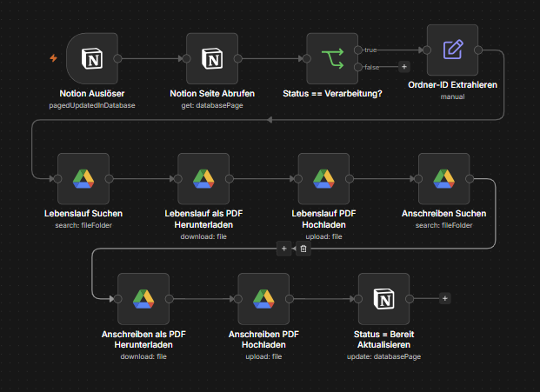Click input connector of Notion Seite Abrufen
This screenshot has height=392, width=540.
tap(187, 58)
